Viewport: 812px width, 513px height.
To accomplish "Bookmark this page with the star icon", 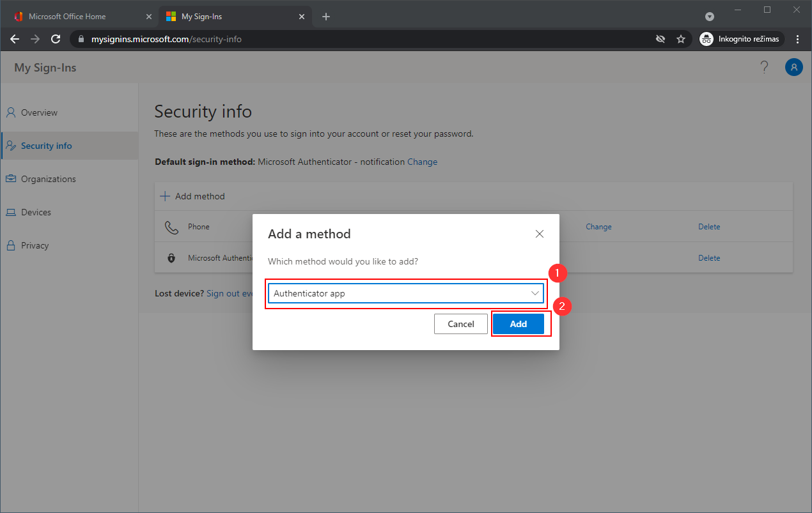I will tap(681, 39).
